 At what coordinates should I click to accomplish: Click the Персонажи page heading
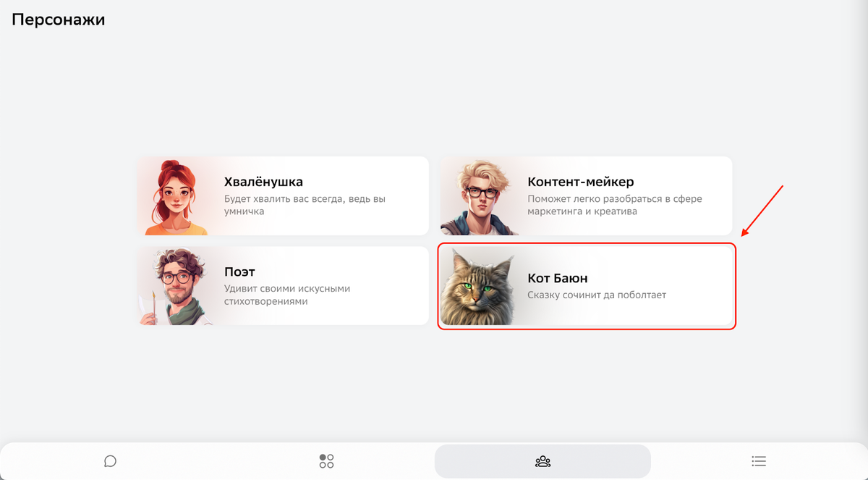pos(59,20)
